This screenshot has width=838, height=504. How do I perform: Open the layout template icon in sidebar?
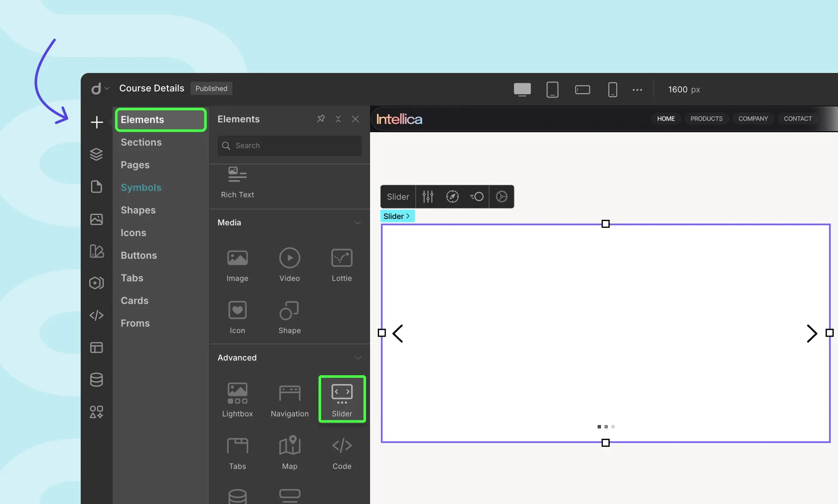point(97,347)
